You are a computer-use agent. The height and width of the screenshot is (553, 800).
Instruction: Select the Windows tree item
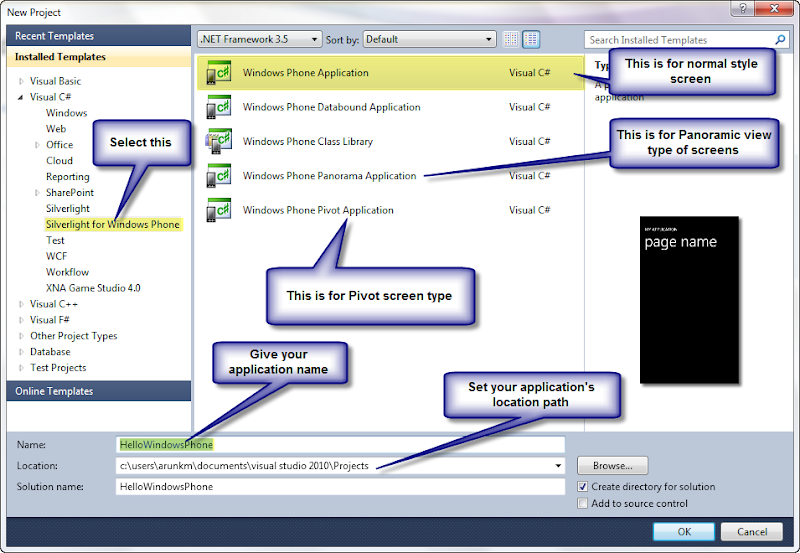tap(66, 113)
